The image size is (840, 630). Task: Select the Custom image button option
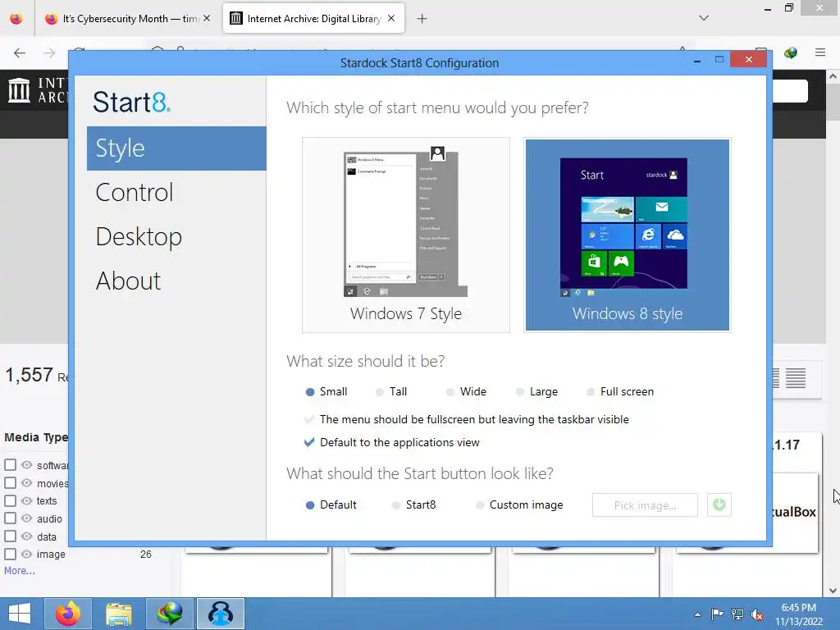point(519,504)
